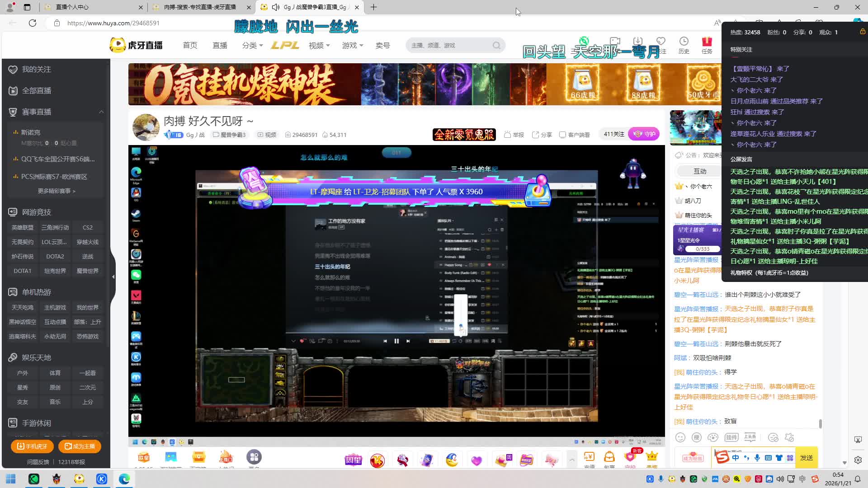Switch to the 肉搏-搜索 browser tab
Screen dimensions: 868x488
point(200,7)
